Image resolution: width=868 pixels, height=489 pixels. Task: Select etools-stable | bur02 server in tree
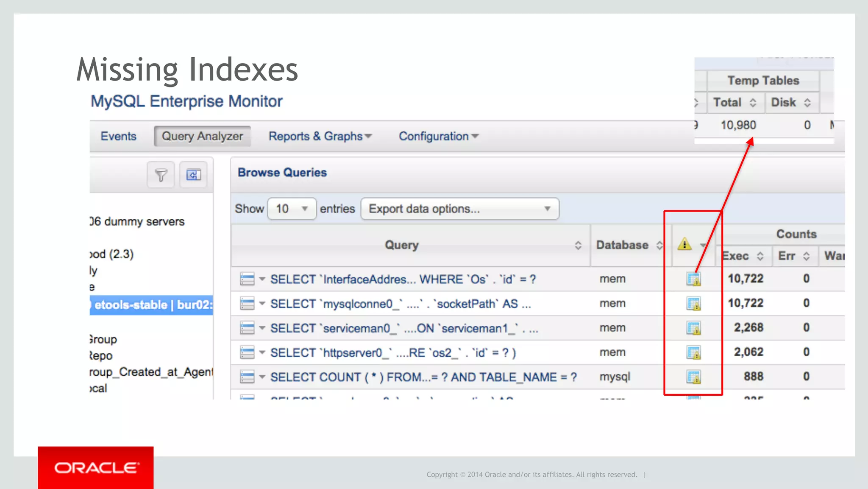[x=151, y=305]
